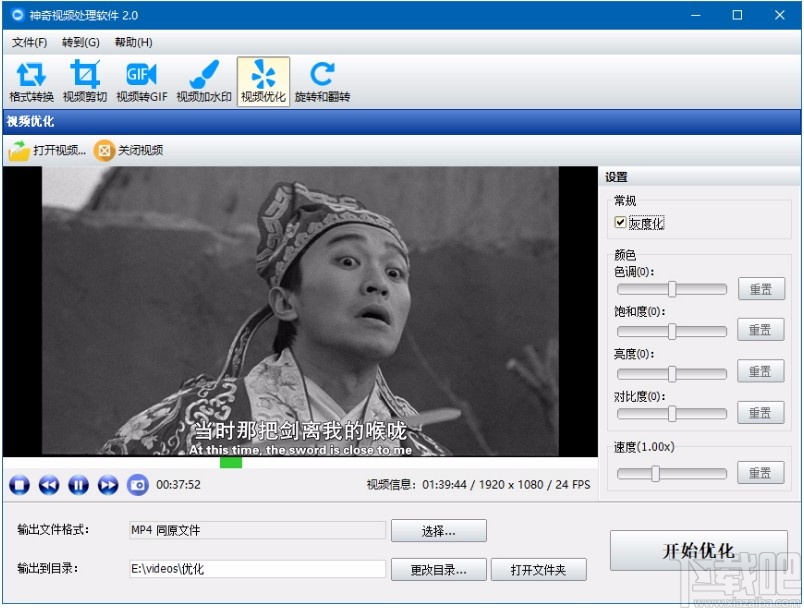Click the 对比度 contrast slider handle

[x=672, y=413]
